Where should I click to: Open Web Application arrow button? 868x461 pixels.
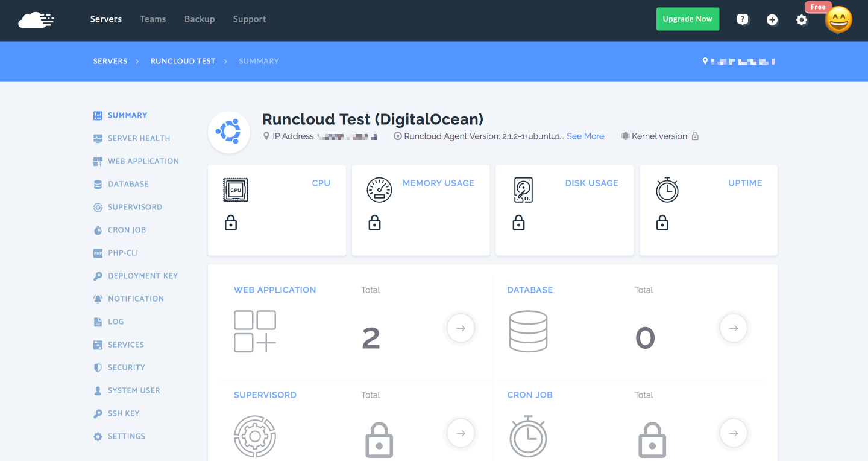pos(461,329)
